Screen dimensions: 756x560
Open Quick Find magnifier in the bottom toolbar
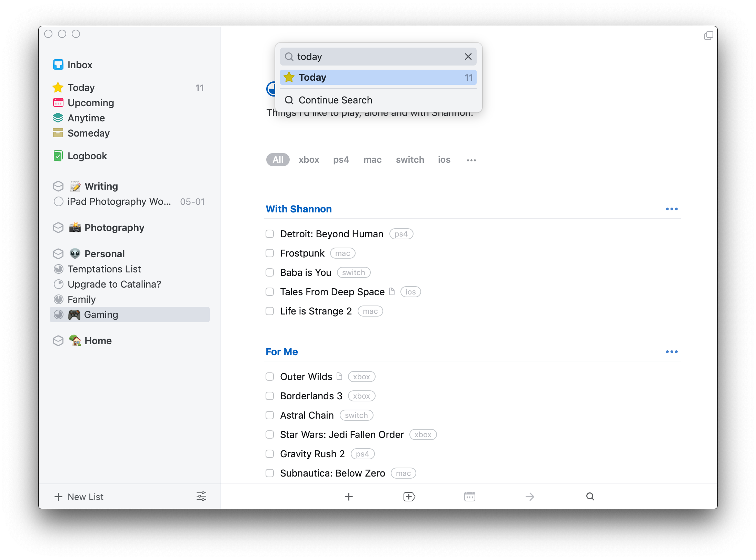(590, 497)
